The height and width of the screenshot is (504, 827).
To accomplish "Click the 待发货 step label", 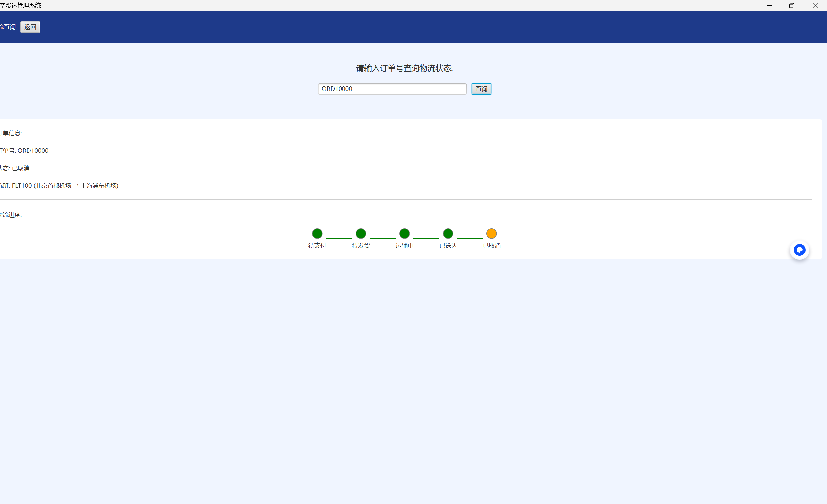I will (361, 246).
